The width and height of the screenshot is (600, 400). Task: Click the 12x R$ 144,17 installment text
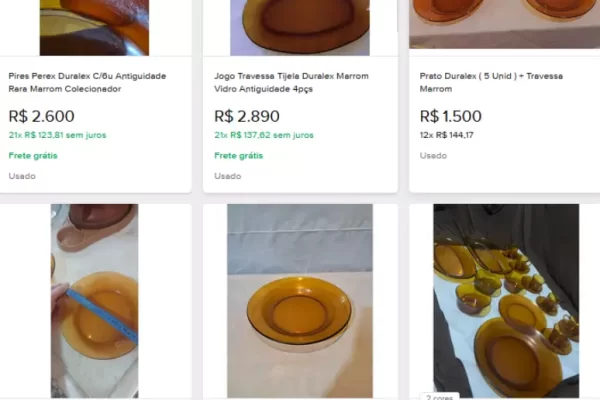point(446,135)
